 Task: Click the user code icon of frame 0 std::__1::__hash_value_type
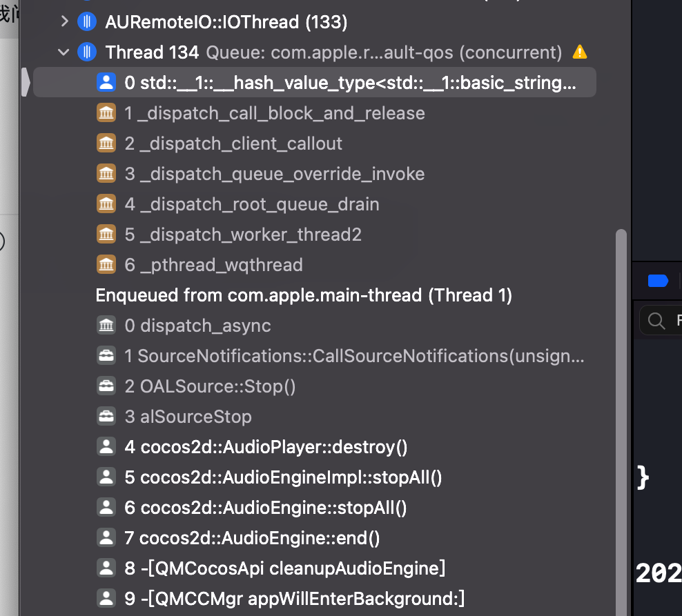tap(106, 83)
